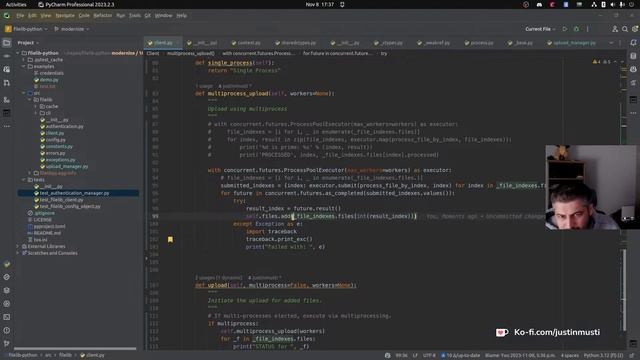Collapse the tests folder
The width and height of the screenshot is (640, 360).
point(24,180)
